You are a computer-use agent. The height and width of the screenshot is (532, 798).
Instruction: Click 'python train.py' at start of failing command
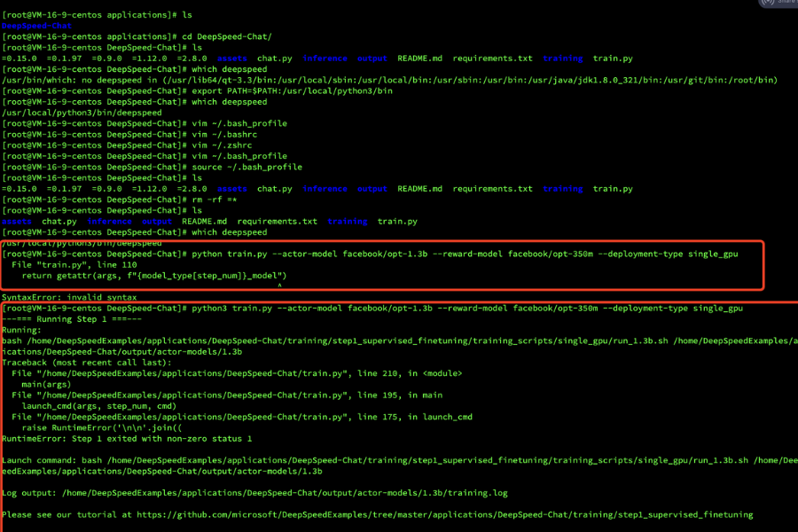pyautogui.click(x=229, y=254)
